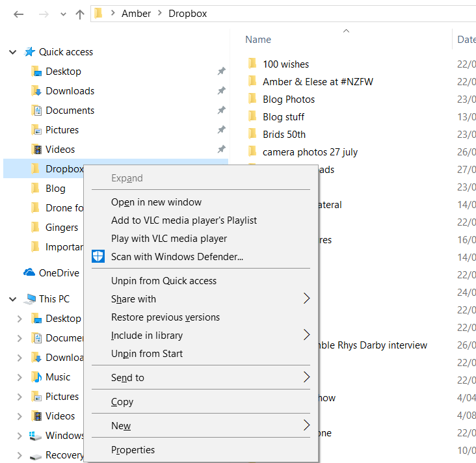Image resolution: width=476 pixels, height=463 pixels.
Task: Open the Include in library submenu arrow
Action: pyautogui.click(x=307, y=335)
